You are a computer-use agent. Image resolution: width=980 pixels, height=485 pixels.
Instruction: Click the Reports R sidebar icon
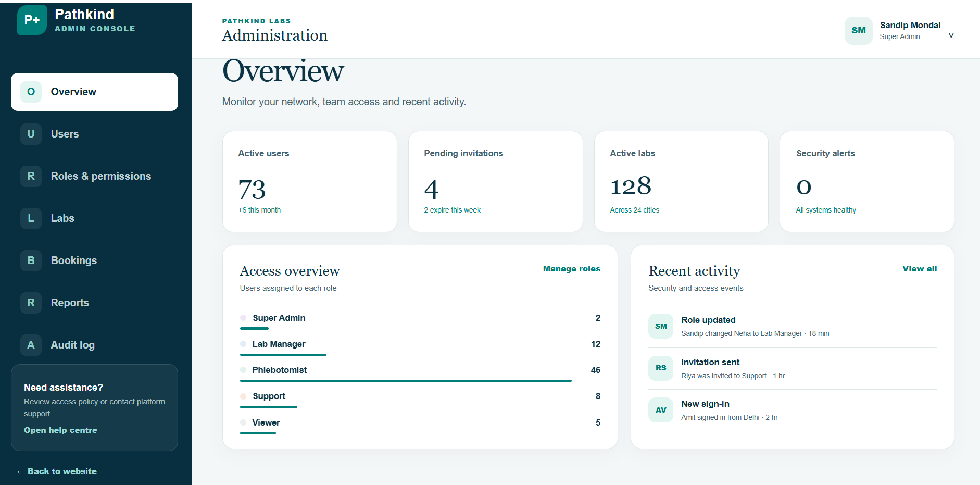point(31,303)
